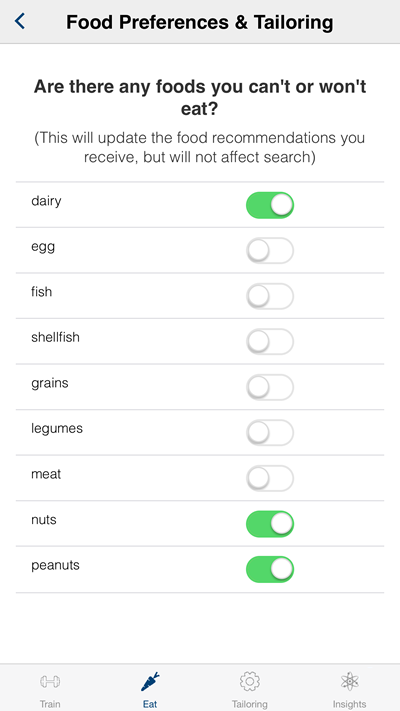Tap the Eat tab label
The image size is (400, 711).
[x=150, y=704]
